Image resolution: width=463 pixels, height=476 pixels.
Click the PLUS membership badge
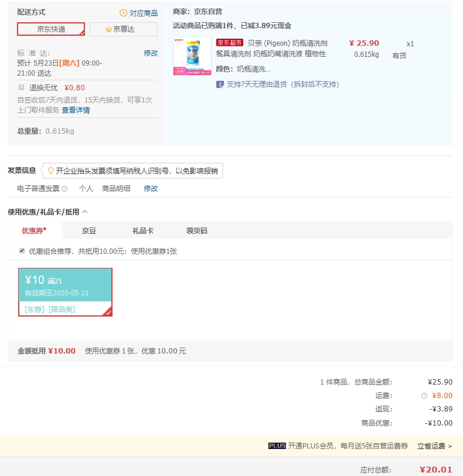(x=277, y=446)
